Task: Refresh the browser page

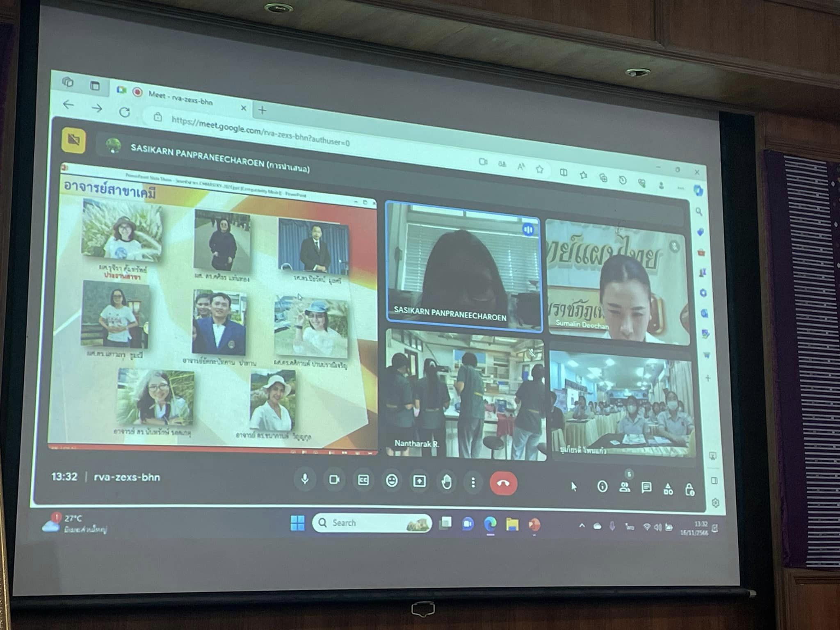Action: [125, 112]
